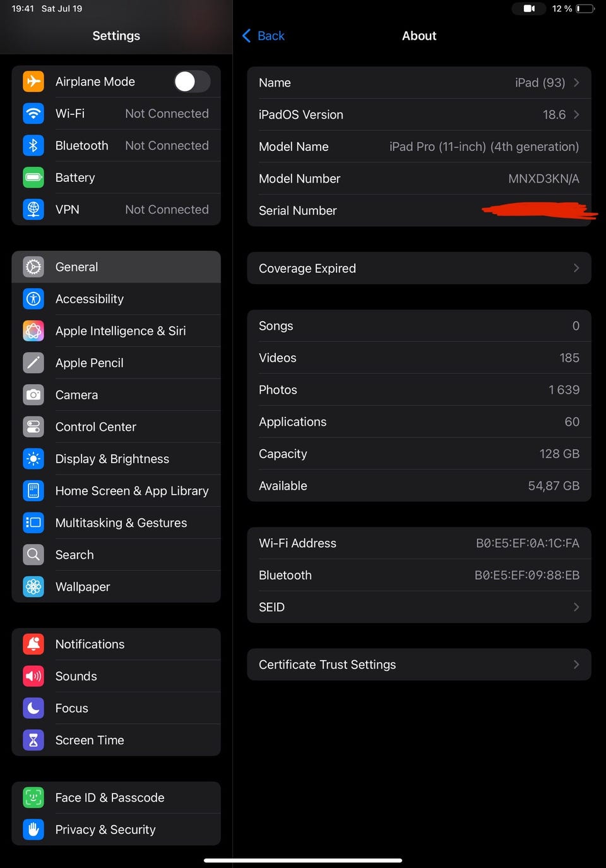The image size is (606, 868).
Task: Tap the Serial Number label
Action: click(x=298, y=210)
